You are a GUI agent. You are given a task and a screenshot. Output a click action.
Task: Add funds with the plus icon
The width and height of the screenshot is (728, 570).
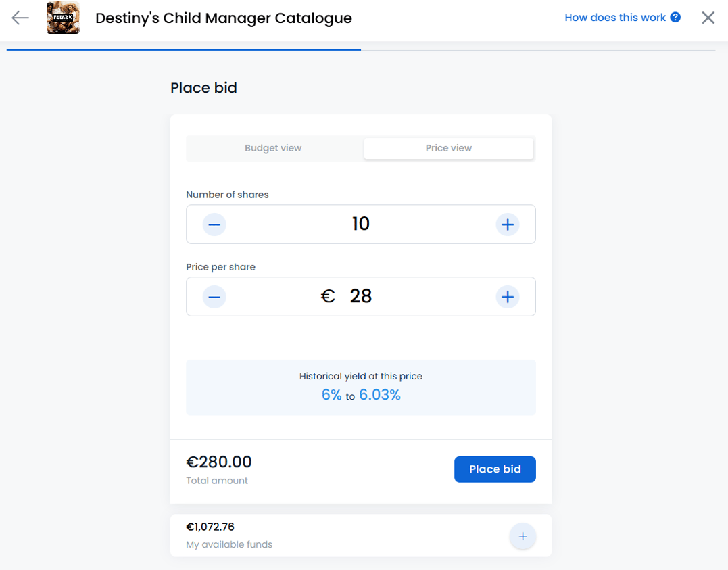pos(523,536)
